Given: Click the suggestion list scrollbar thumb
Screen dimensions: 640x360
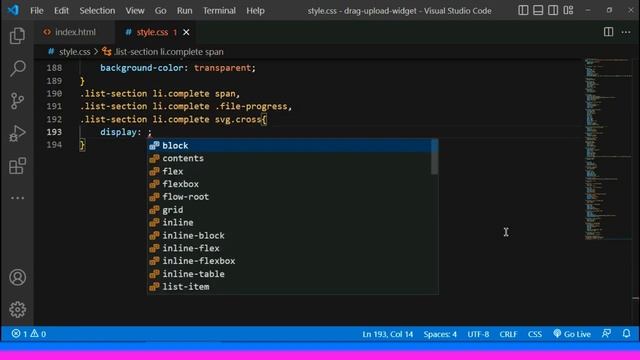Looking at the screenshot, I should pos(434,157).
